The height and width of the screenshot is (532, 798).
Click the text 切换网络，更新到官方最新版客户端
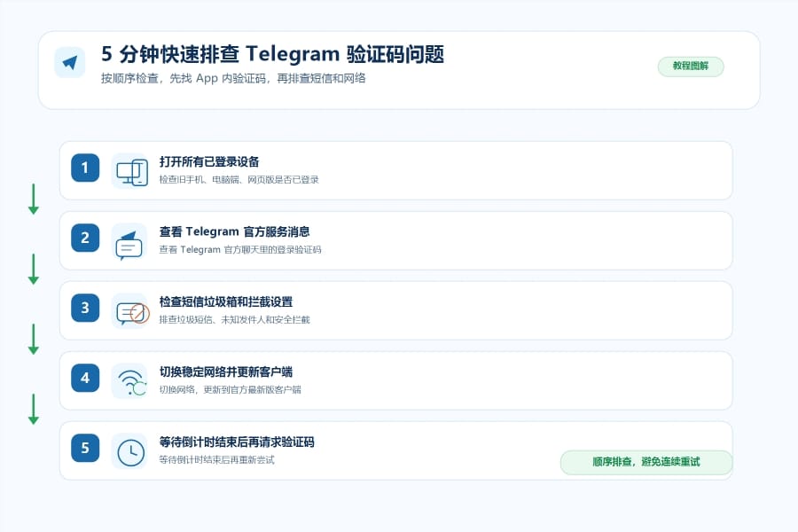point(230,390)
